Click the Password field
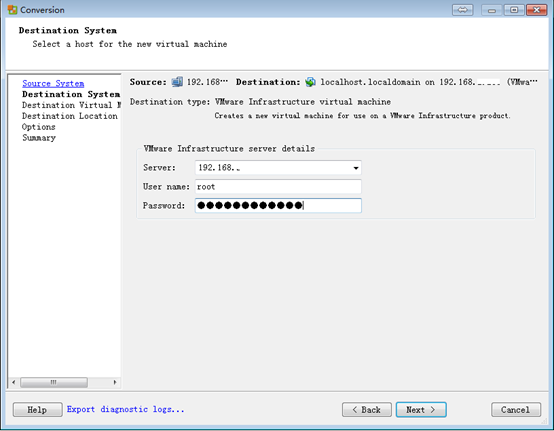Screen dimensions: 554x431 (278, 206)
